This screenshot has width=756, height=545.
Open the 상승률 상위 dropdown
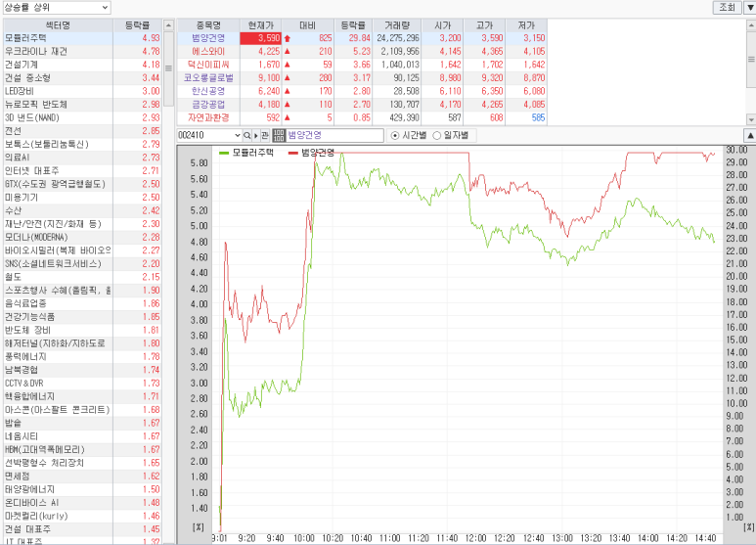point(56,7)
